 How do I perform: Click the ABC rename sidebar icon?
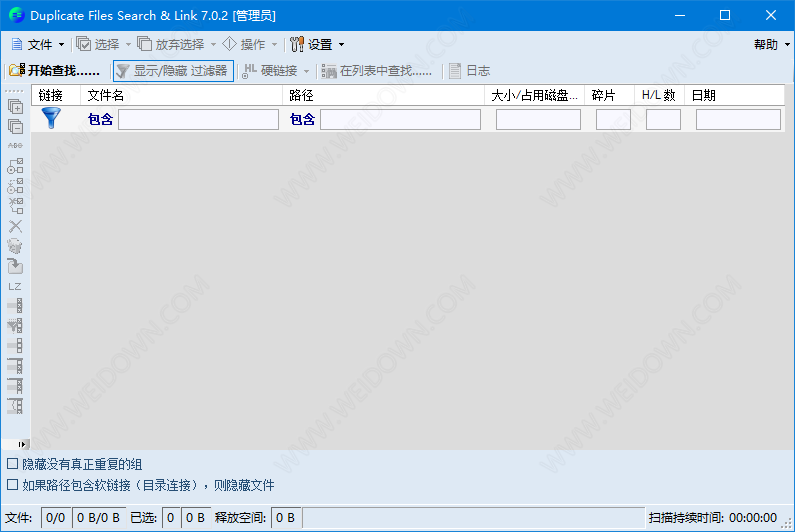pyautogui.click(x=15, y=146)
